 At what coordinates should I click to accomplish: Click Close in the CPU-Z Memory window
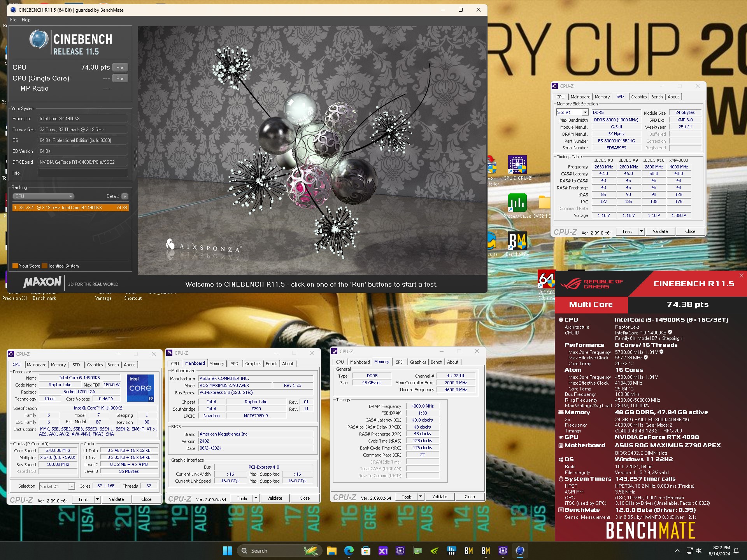tap(470, 497)
